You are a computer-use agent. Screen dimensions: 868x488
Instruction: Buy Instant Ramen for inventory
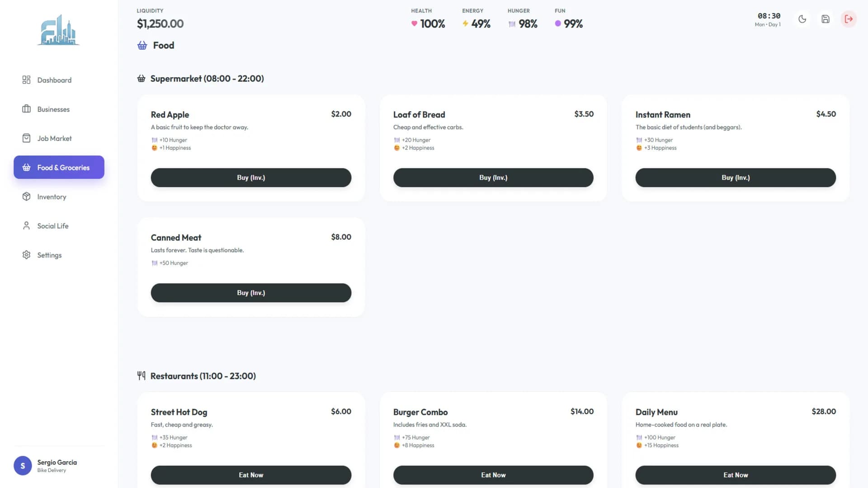(x=736, y=178)
